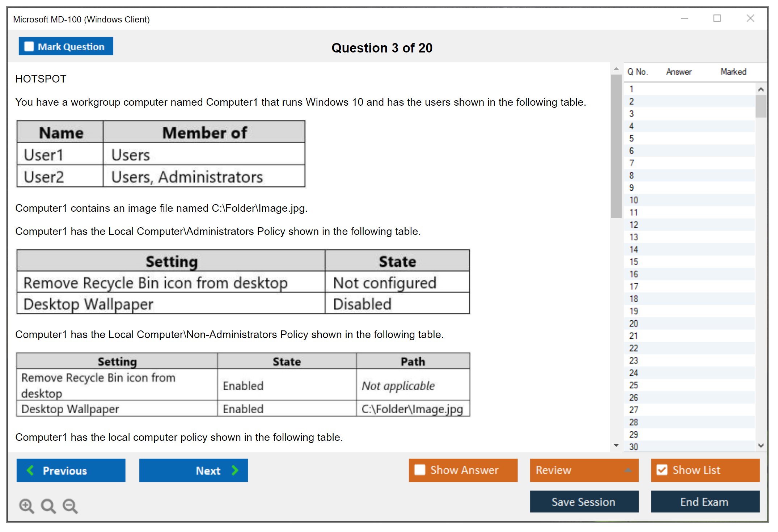Image resolution: width=778 pixels, height=532 pixels.
Task: Click the Marked column header
Action: coord(733,72)
